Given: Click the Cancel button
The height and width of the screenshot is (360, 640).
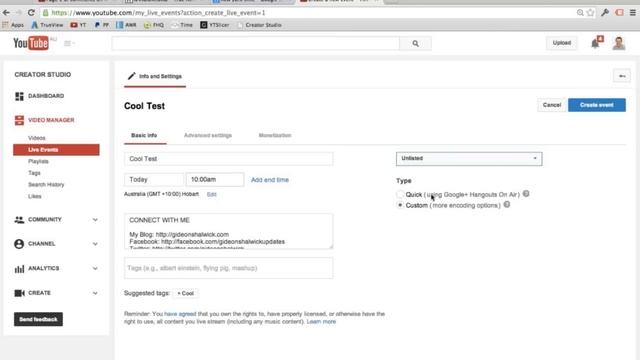Looking at the screenshot, I should [552, 105].
